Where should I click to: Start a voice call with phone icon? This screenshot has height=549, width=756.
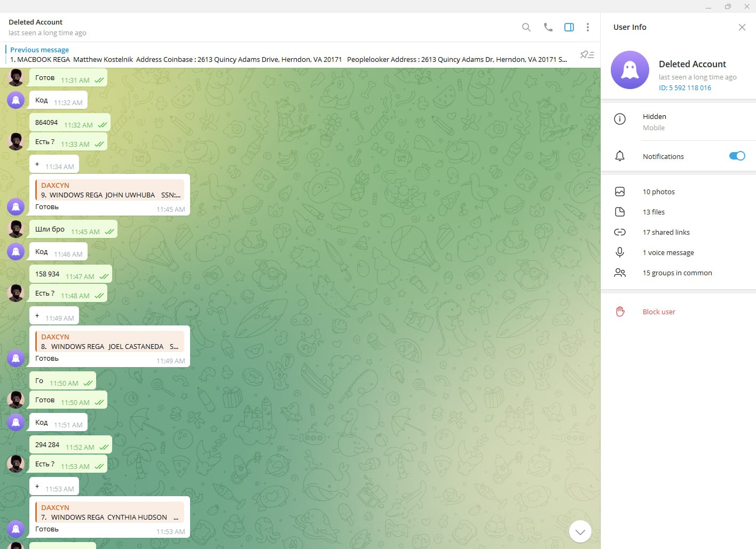point(548,27)
